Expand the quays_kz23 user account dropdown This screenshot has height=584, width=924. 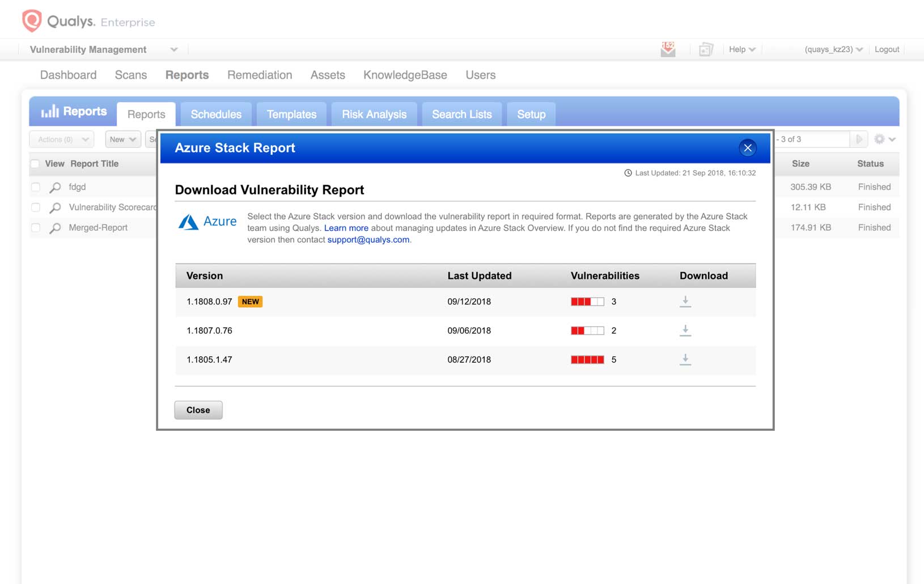pos(861,49)
